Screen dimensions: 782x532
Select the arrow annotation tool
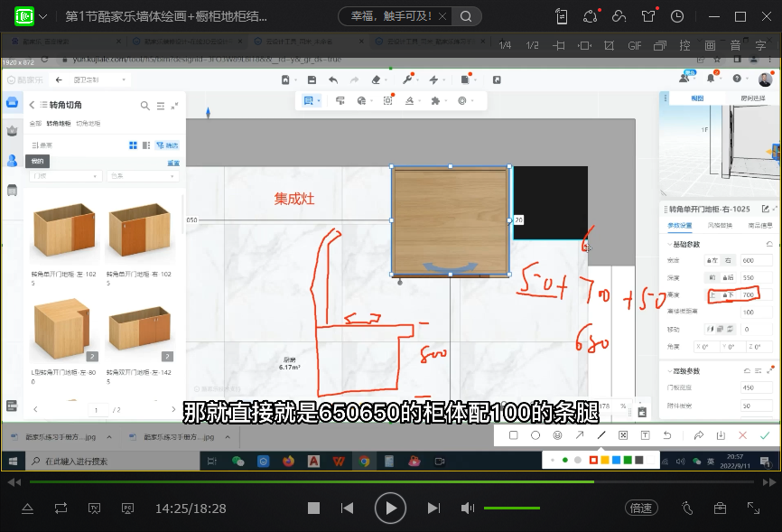pyautogui.click(x=580, y=435)
